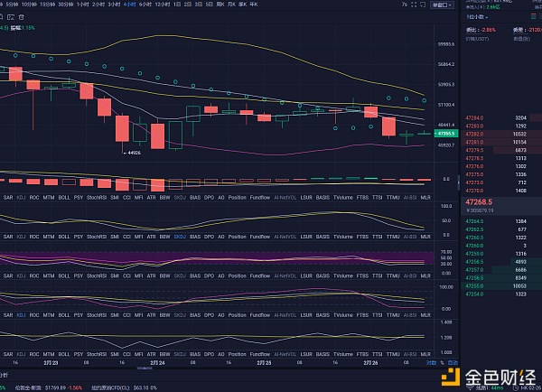This screenshot has height=392, width=542.
Task: Click ask price 47270.0 in order book
Action: click(x=474, y=191)
